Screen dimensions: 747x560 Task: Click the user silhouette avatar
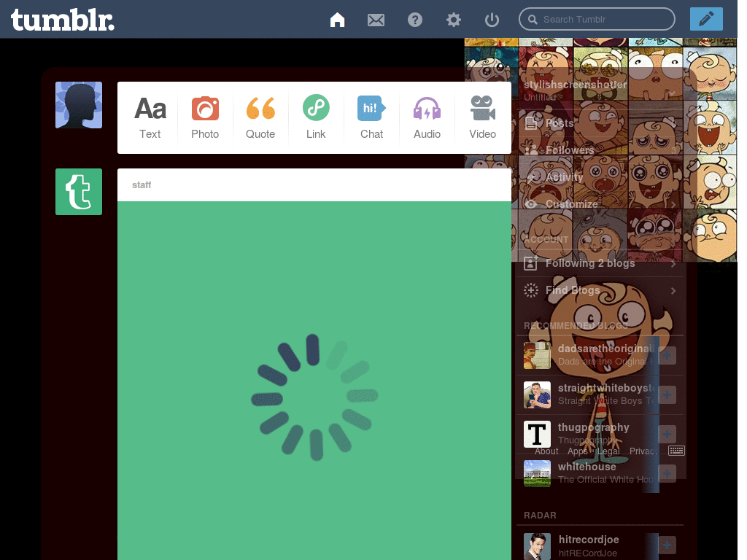click(79, 105)
